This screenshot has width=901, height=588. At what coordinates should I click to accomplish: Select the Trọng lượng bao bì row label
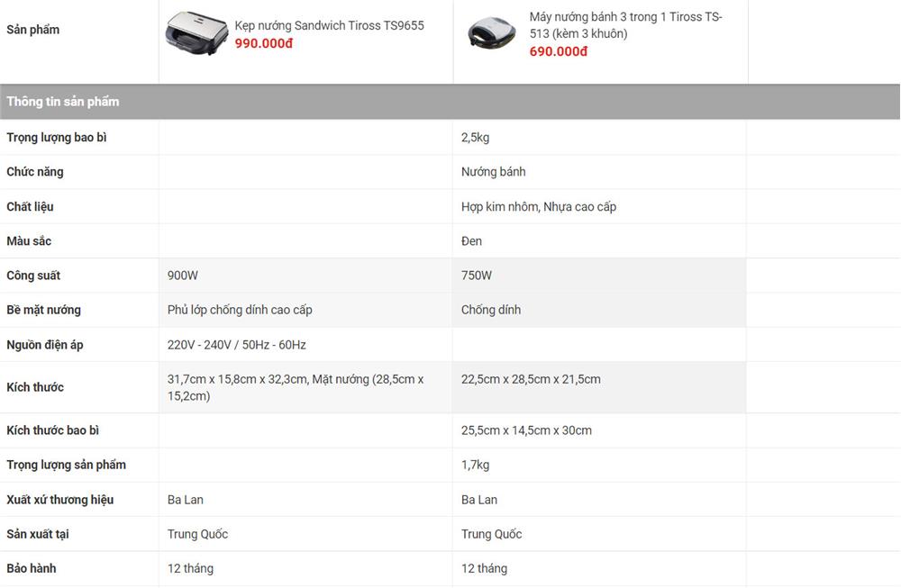(57, 138)
